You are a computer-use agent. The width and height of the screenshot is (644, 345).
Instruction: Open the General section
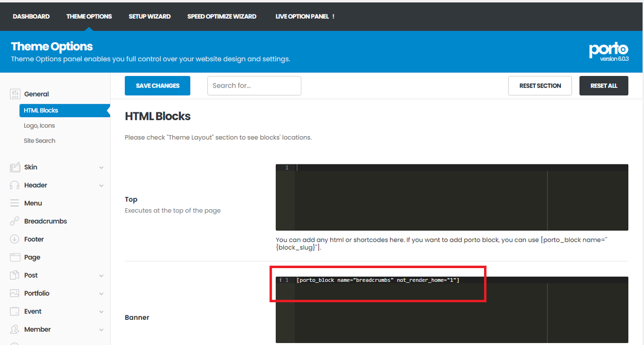tap(36, 94)
